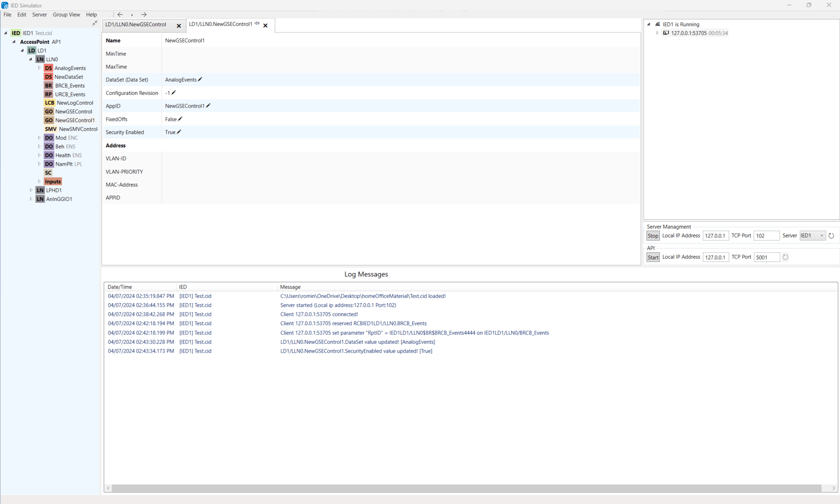Click the DO icon beside Health ENS

pos(49,155)
